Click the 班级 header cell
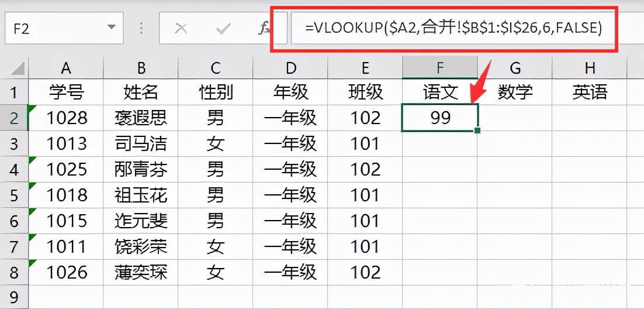 click(365, 92)
